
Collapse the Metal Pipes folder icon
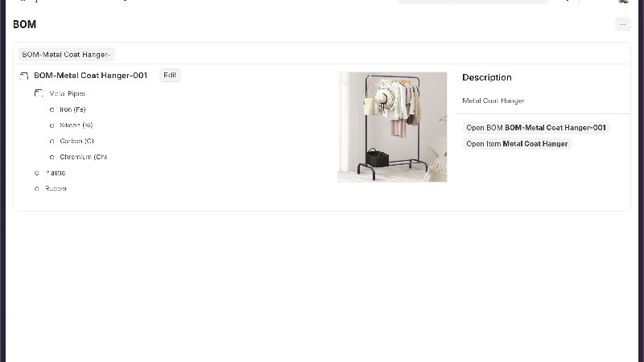tap(39, 93)
